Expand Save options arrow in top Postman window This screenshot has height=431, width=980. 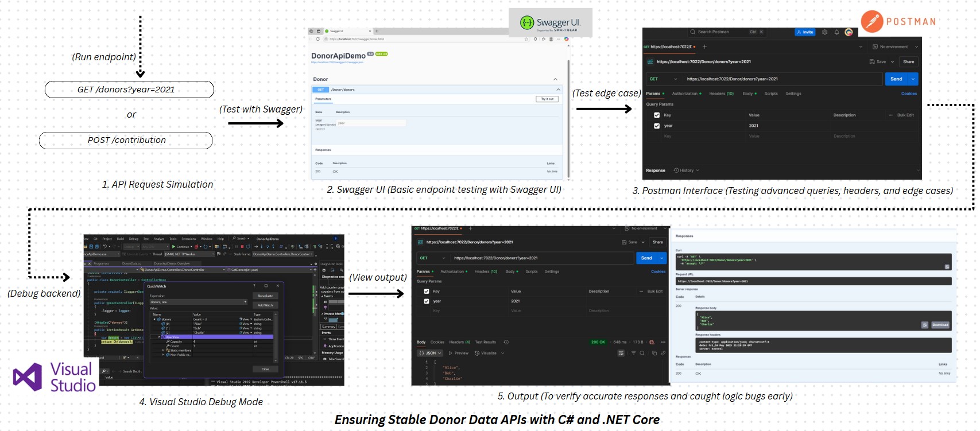[x=892, y=61]
